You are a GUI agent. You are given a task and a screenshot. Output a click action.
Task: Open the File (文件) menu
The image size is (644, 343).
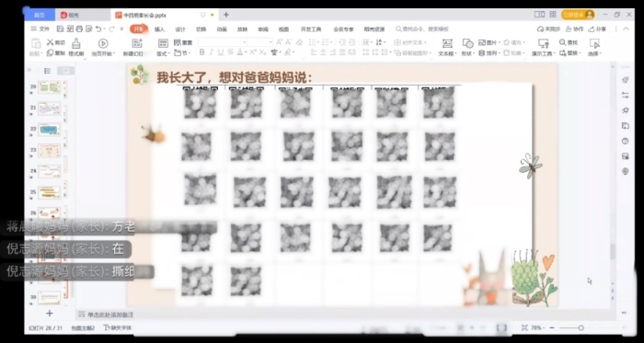[40, 29]
